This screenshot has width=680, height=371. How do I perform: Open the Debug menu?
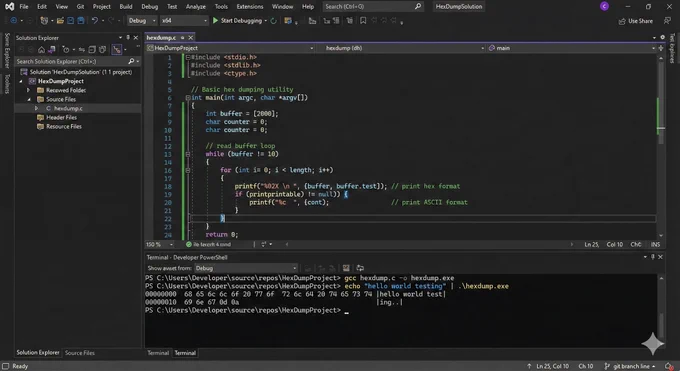(150, 7)
